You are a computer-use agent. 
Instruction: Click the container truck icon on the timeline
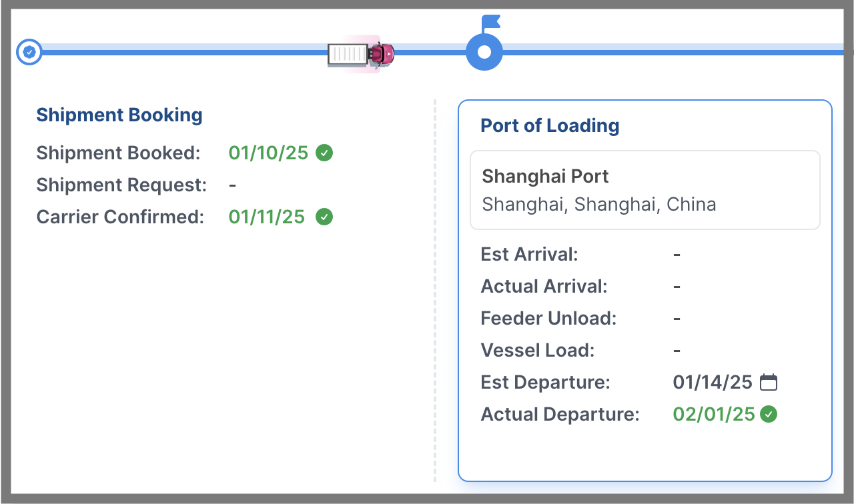(x=361, y=54)
